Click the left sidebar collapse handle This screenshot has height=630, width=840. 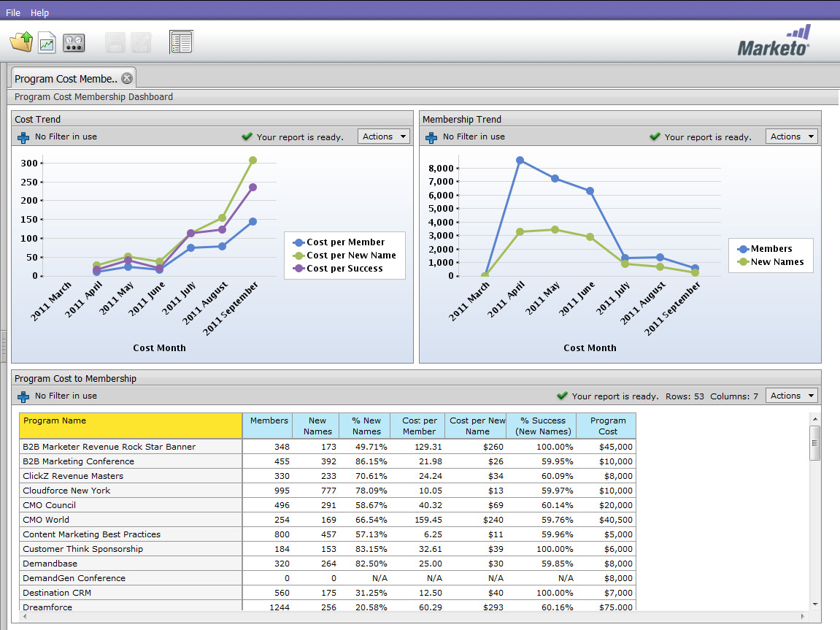(3, 346)
